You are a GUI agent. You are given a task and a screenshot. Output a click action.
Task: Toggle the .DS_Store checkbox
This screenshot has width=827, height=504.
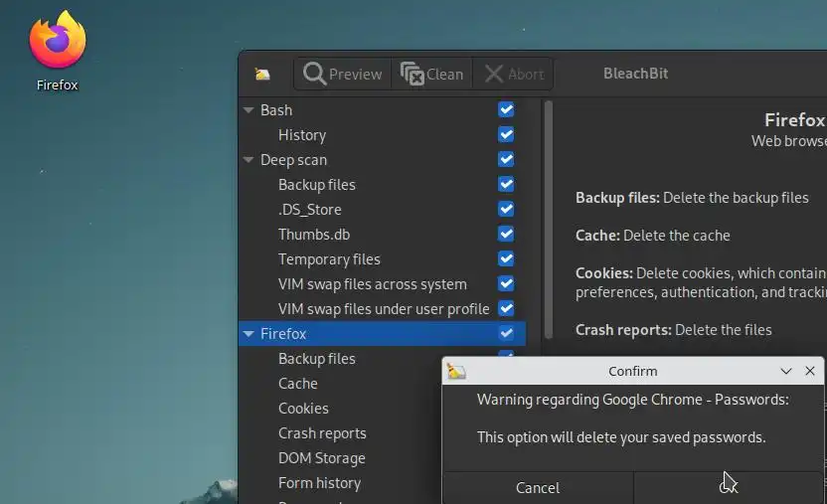click(506, 209)
